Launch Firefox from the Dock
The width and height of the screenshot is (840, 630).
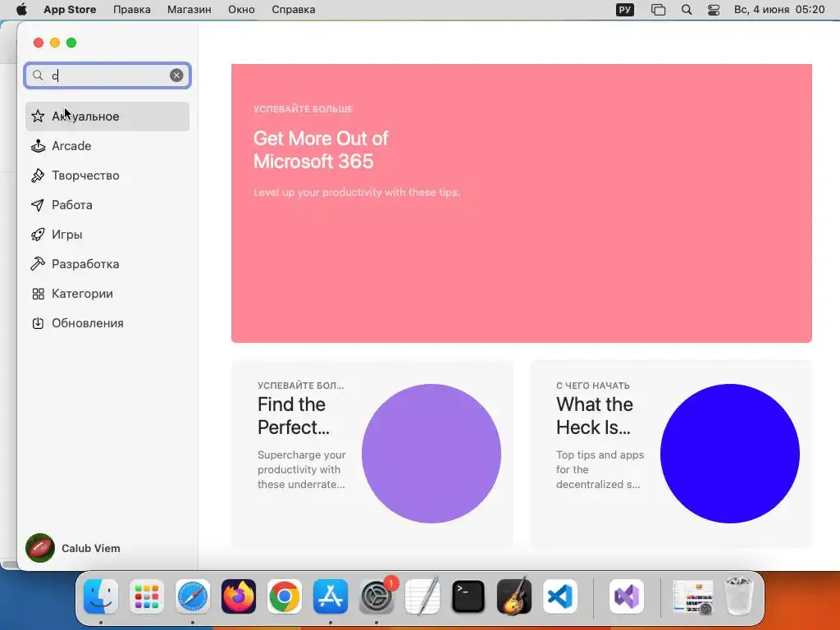coord(239,596)
